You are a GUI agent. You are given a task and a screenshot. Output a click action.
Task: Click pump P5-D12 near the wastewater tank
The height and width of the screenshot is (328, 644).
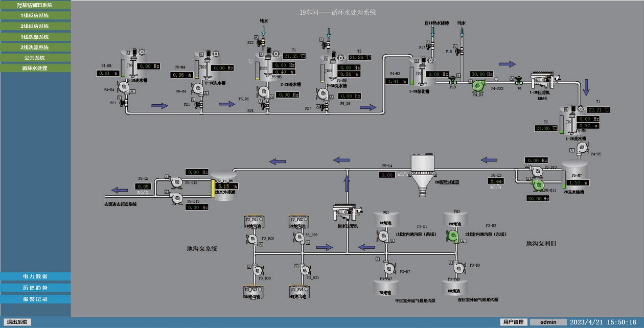176,181
